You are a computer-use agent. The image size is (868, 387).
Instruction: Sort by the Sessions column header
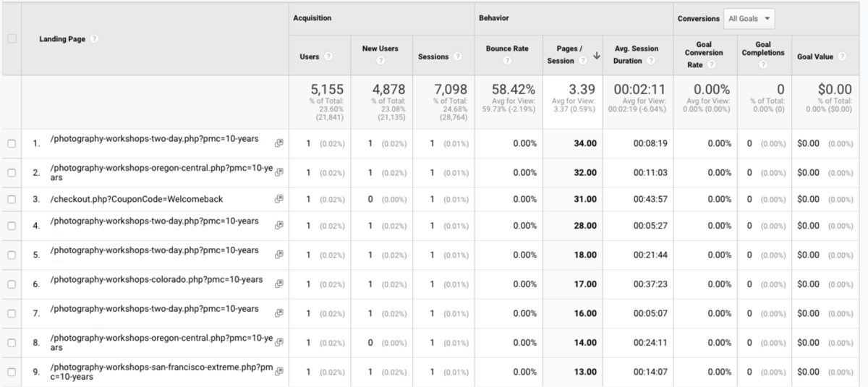point(433,56)
